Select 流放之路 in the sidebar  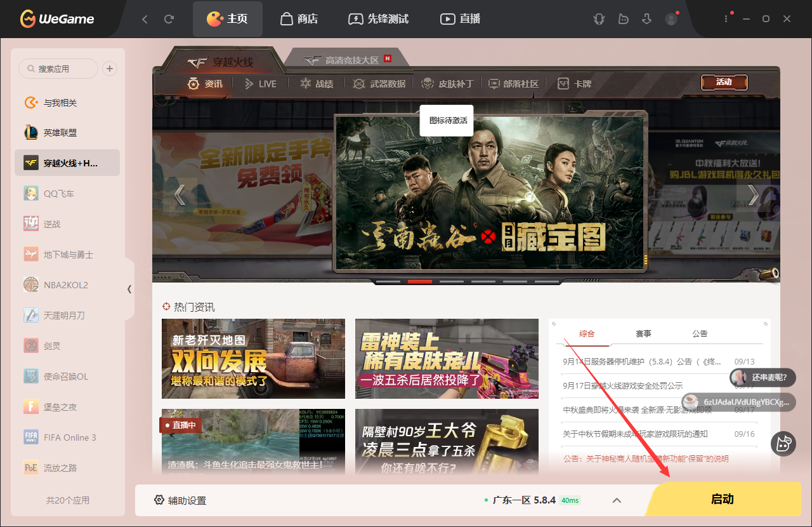[x=67, y=468]
